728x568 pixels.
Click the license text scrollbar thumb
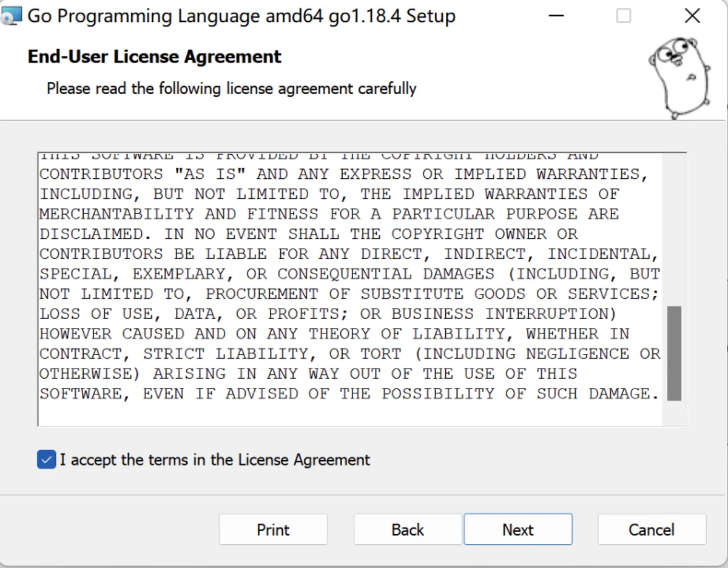674,353
